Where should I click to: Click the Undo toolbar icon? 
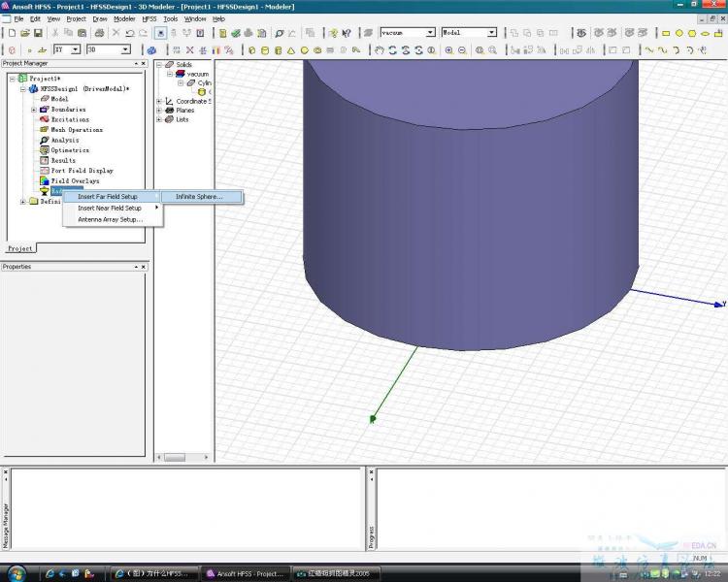coord(130,33)
